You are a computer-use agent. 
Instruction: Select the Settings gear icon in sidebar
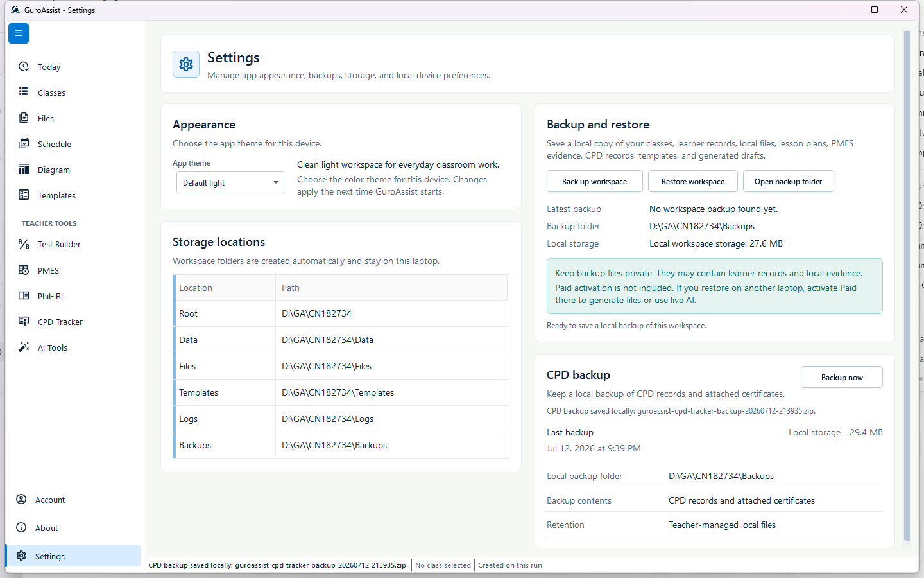[21, 556]
